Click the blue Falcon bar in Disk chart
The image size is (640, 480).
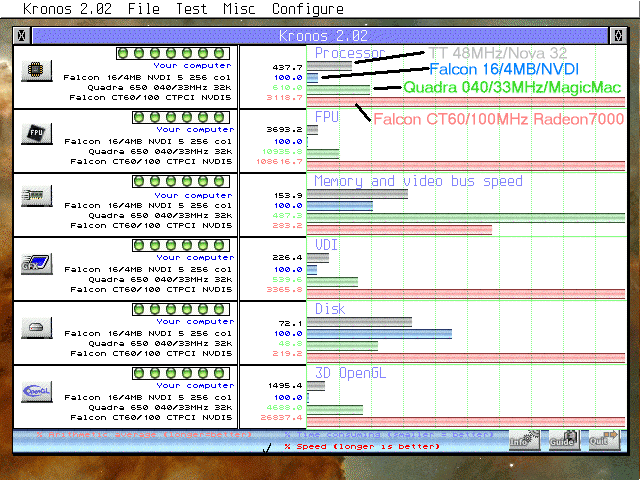pyautogui.click(x=379, y=334)
